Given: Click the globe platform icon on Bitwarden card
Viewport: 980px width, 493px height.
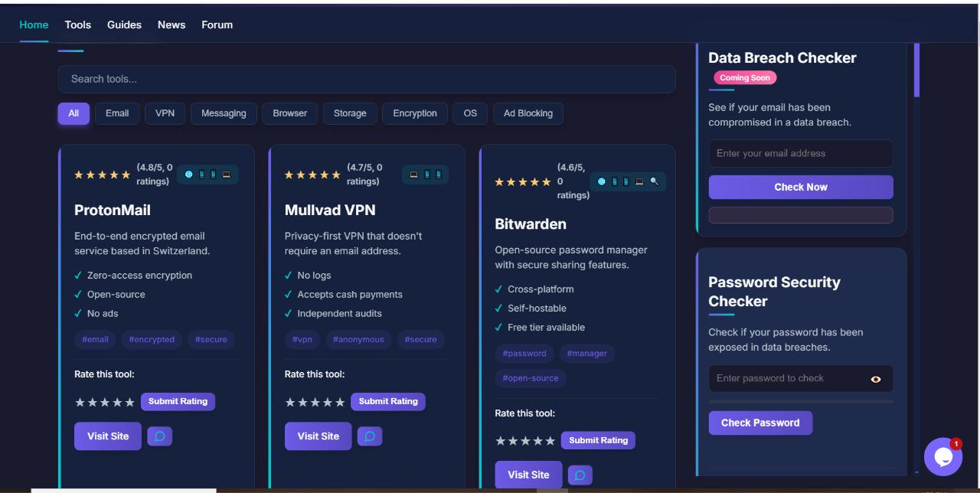Looking at the screenshot, I should 602,181.
